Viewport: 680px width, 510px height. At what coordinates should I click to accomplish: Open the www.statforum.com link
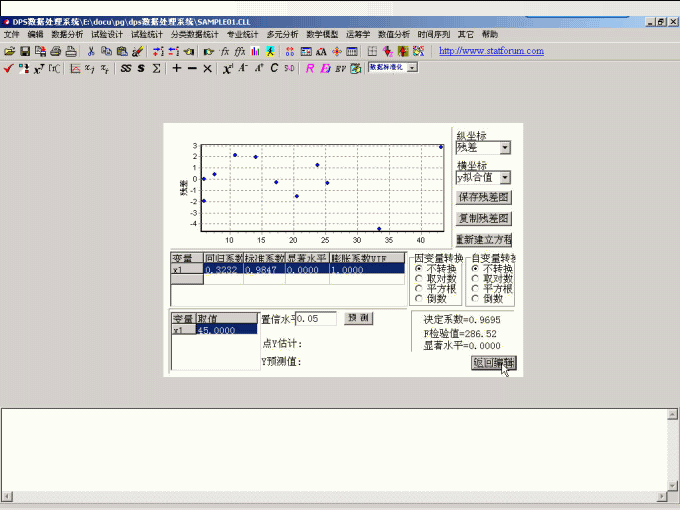pyautogui.click(x=491, y=51)
